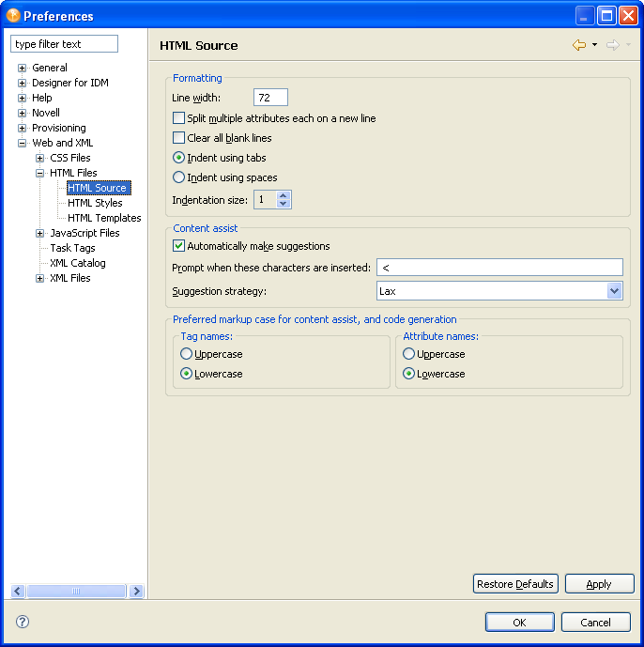Expand the Designer for IDM node

pyautogui.click(x=23, y=83)
